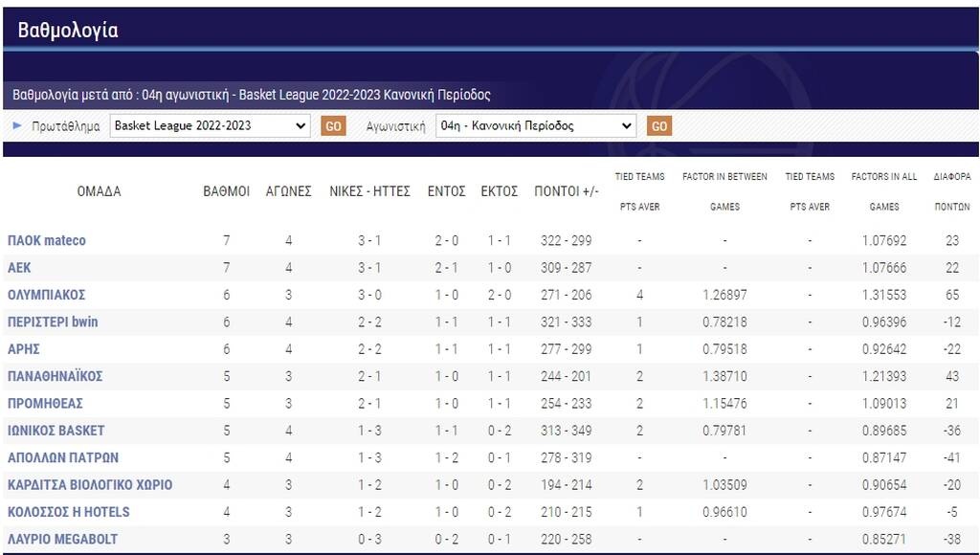Click the ΒΑΘΜΟΙ column header
Viewport: 980px width, 555px height.
pyautogui.click(x=226, y=191)
